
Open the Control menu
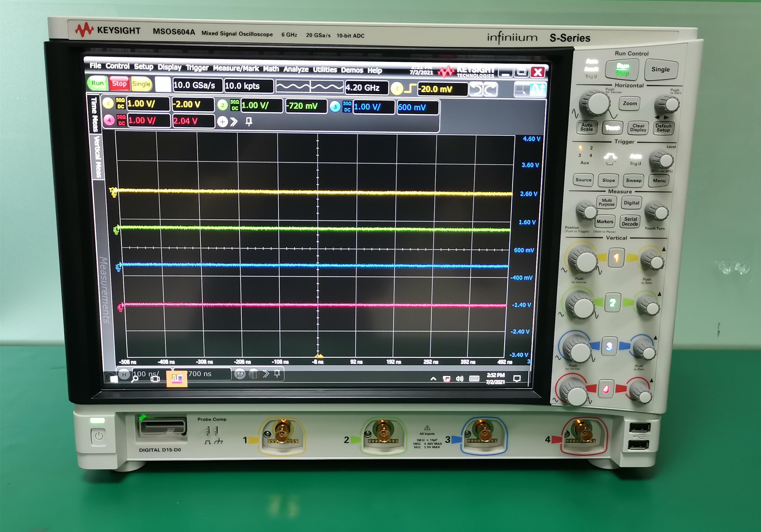tap(117, 66)
